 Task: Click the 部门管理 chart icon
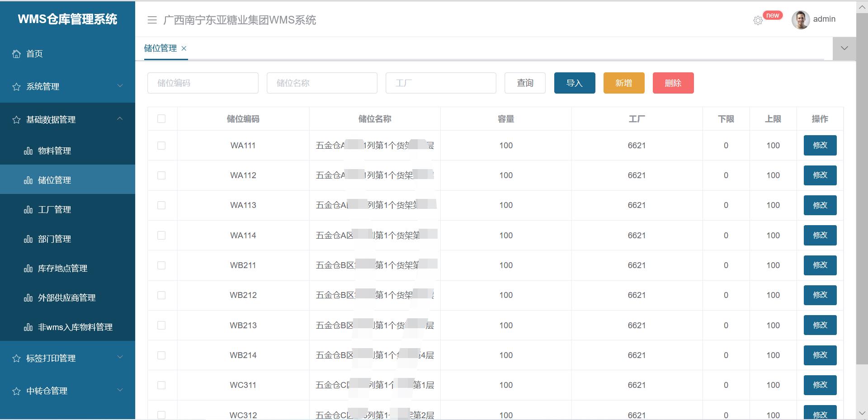(28, 239)
